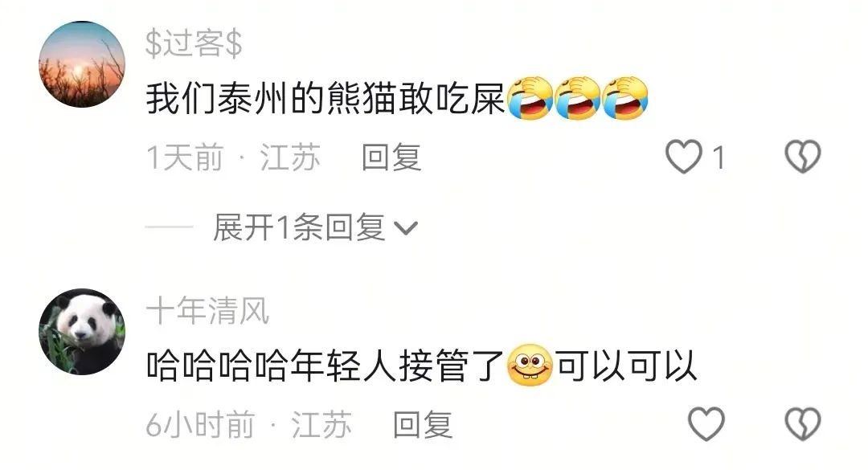Like 十年清风's comment with heart icon
This screenshot has height=470, width=868.
706,424
